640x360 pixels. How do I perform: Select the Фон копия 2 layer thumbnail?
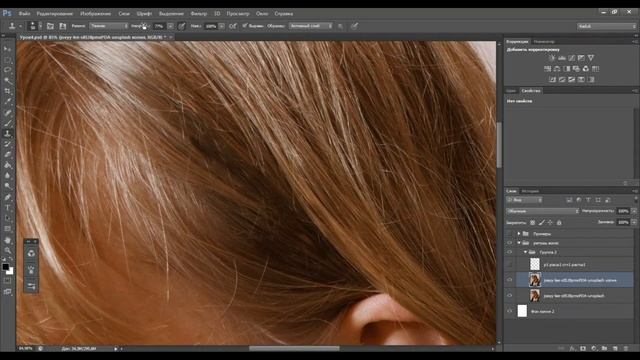[x=522, y=311]
